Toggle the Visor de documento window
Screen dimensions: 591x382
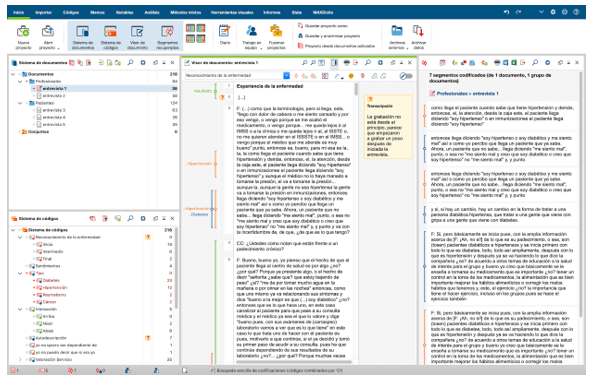click(137, 36)
